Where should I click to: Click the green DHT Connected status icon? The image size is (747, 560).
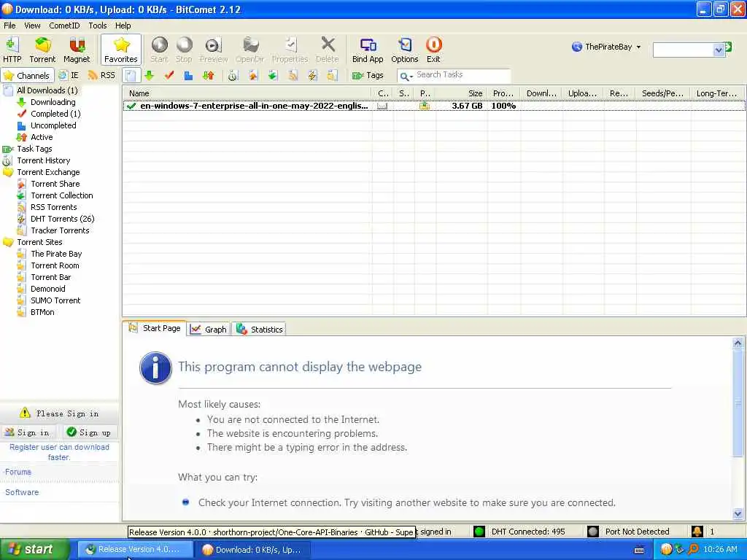(479, 532)
